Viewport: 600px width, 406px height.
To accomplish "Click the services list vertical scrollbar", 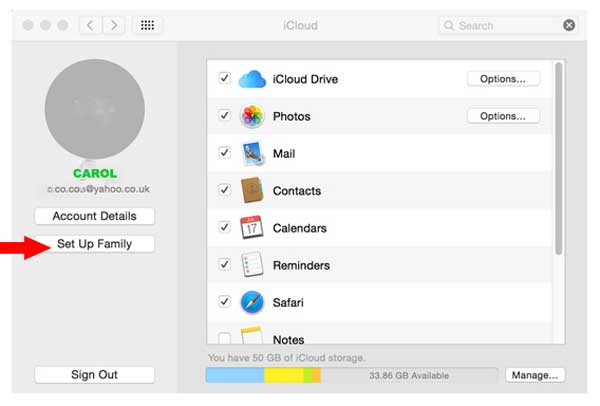I will (559, 158).
